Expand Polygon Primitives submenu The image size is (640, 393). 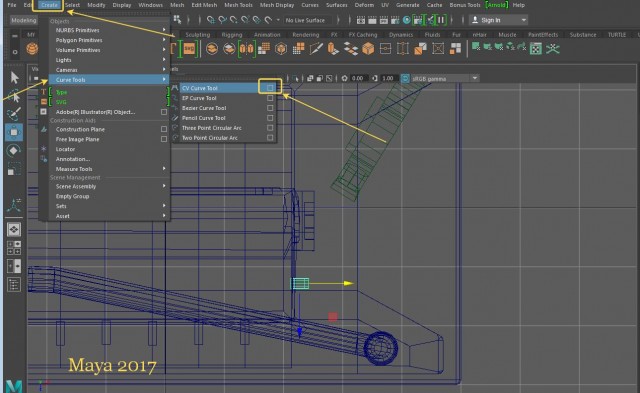click(108, 40)
